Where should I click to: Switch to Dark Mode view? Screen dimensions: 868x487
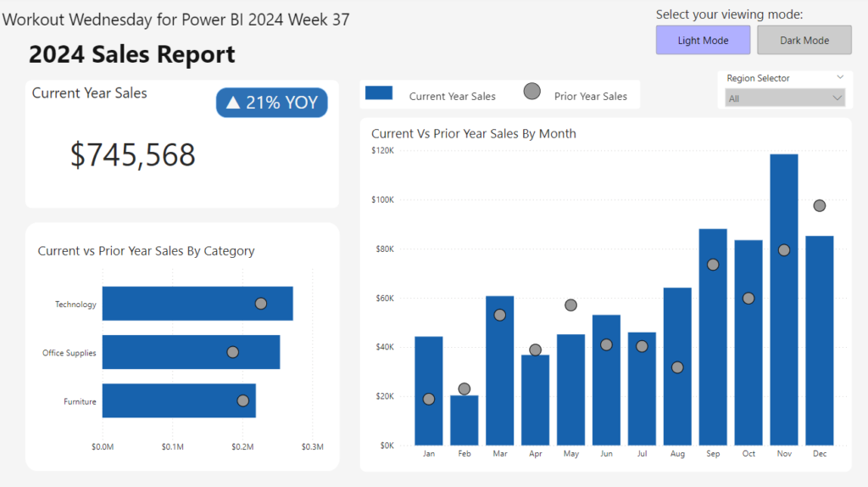(x=804, y=40)
